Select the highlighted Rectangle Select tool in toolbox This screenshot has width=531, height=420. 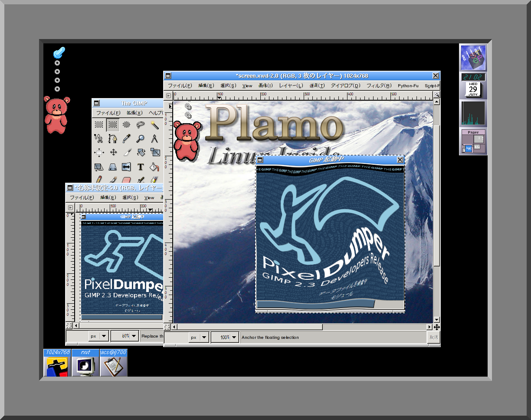pyautogui.click(x=113, y=125)
